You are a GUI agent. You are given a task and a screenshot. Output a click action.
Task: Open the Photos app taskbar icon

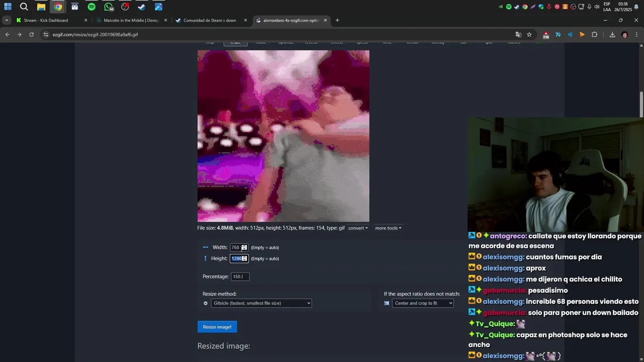(158, 7)
